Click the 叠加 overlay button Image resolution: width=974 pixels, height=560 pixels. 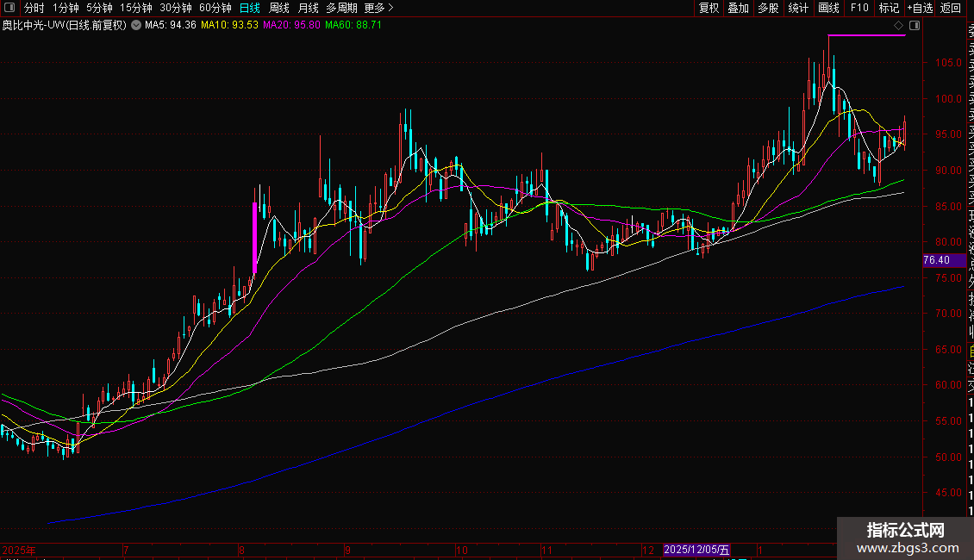click(x=738, y=9)
